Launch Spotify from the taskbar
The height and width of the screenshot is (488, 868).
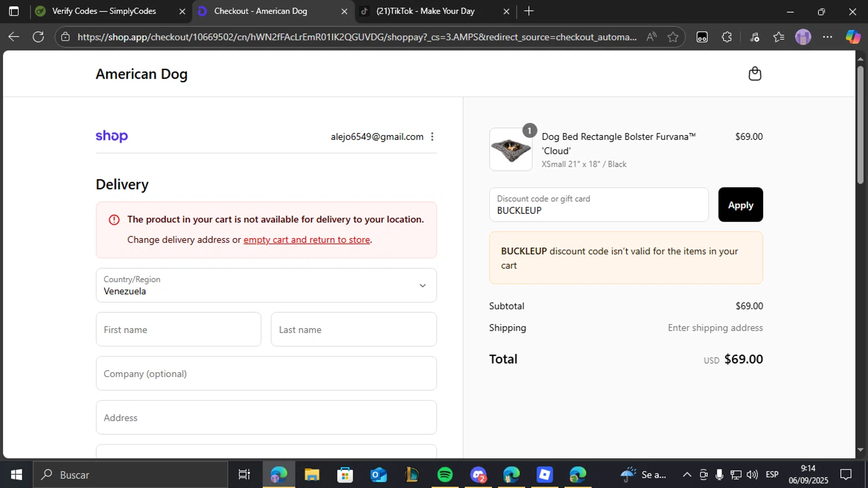pyautogui.click(x=445, y=475)
